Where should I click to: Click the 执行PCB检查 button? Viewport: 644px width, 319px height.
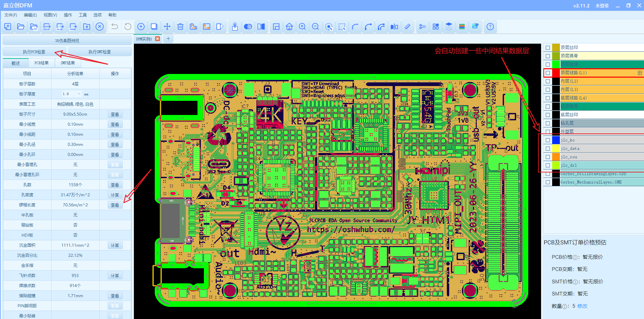[34, 52]
